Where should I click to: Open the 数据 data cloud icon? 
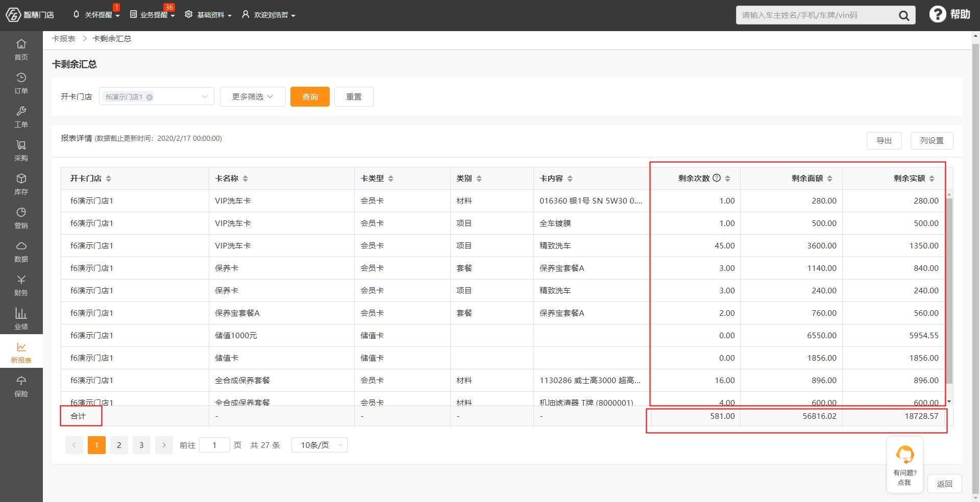(21, 251)
